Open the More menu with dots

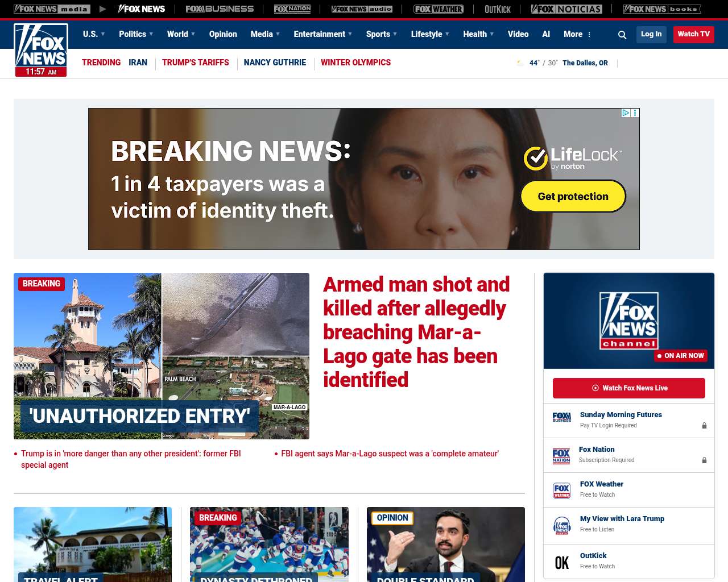577,34
